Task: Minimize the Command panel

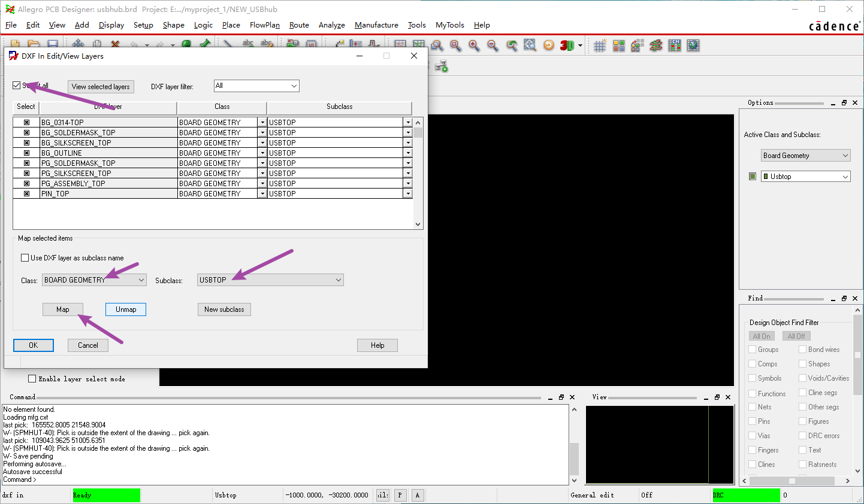Action: click(550, 397)
